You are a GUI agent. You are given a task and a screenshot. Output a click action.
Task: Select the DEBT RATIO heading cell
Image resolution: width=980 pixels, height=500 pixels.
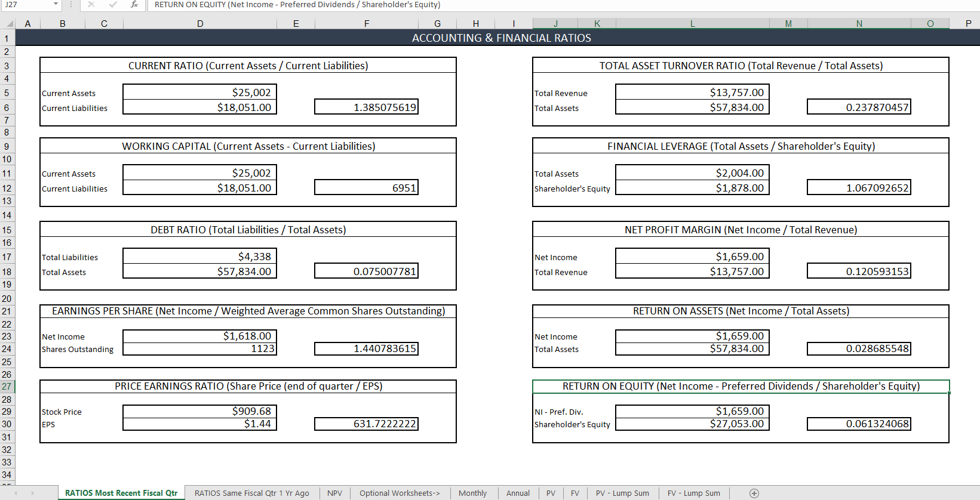pyautogui.click(x=248, y=230)
